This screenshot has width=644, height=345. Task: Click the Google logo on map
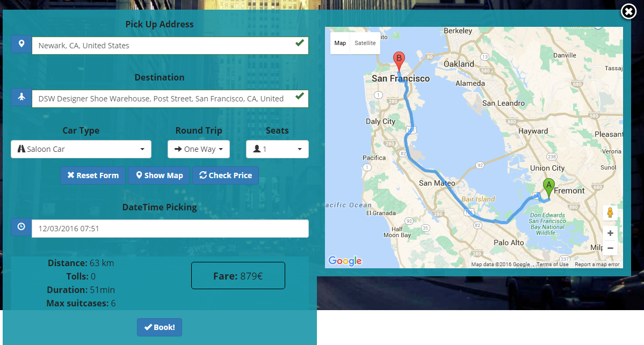coord(345,261)
